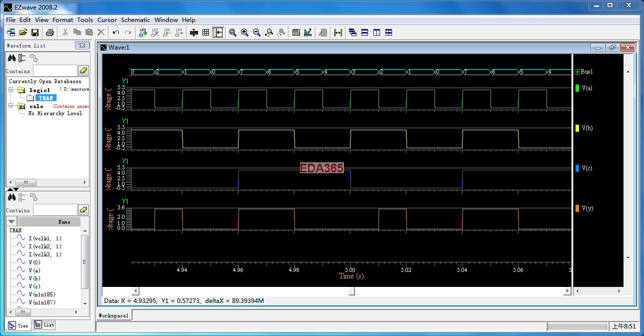Click the Print icon in the toolbar
This screenshot has height=336, width=644.
coord(49,33)
